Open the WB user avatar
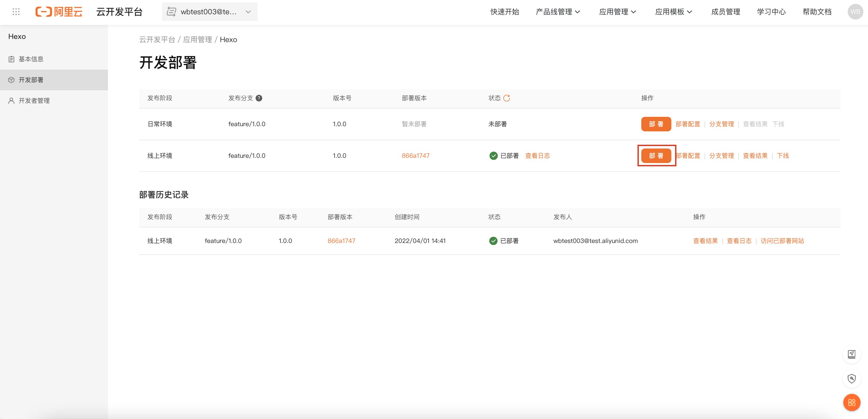 [x=855, y=12]
